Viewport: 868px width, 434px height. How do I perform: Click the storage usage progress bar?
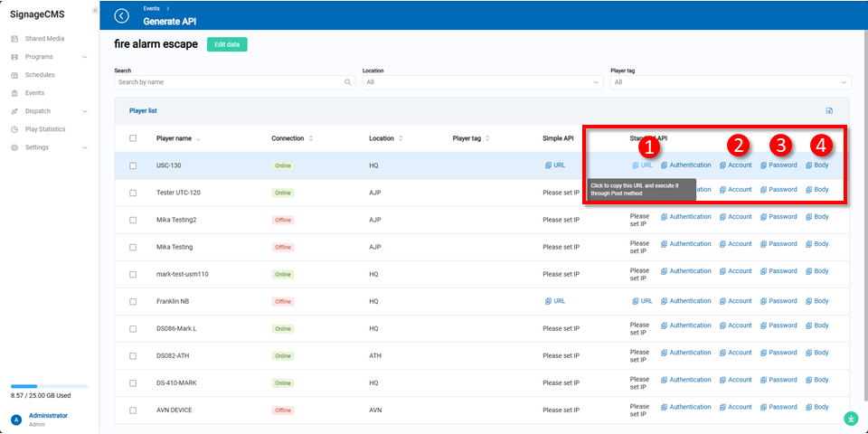point(49,386)
